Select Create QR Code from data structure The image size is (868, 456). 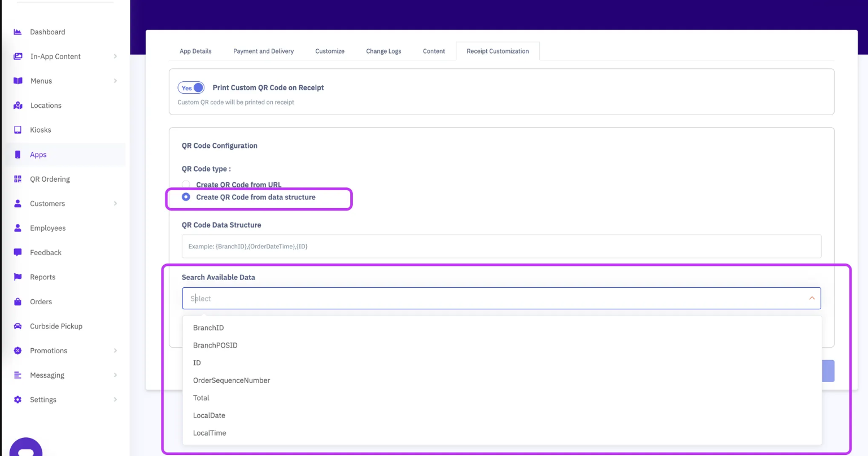tap(186, 197)
